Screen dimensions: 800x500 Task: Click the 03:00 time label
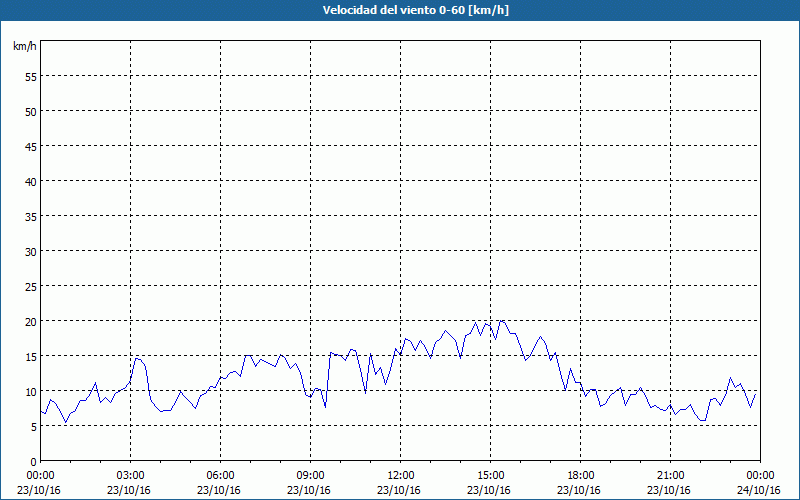coord(131,476)
